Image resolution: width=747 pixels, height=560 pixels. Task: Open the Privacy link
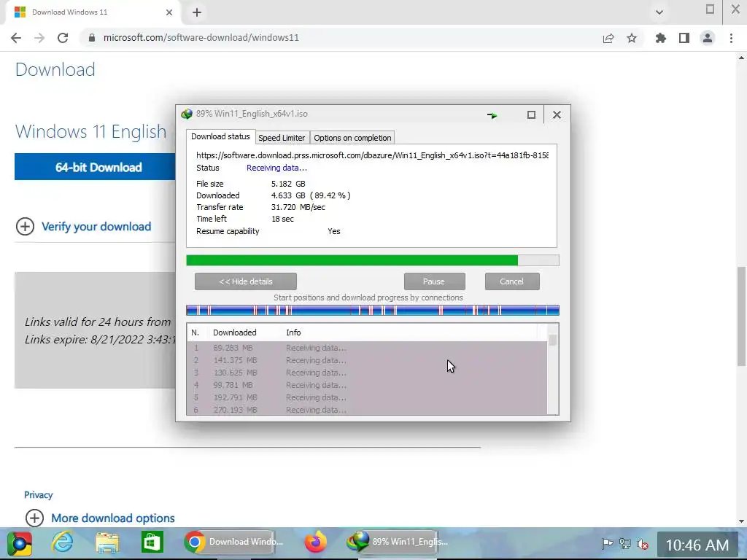click(38, 495)
